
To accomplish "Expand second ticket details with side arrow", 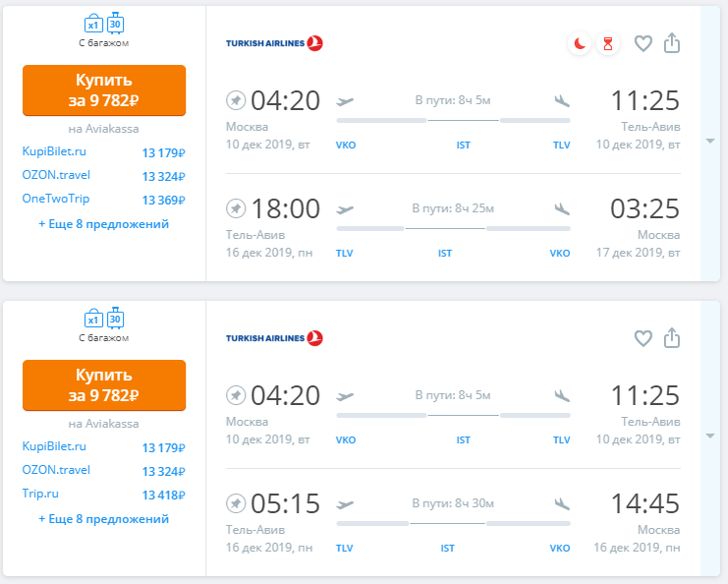I will tap(710, 437).
